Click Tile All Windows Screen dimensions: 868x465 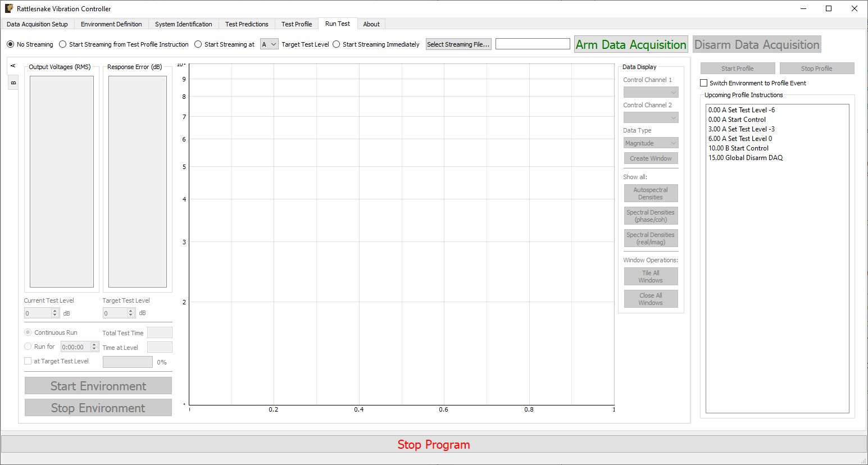[651, 276]
